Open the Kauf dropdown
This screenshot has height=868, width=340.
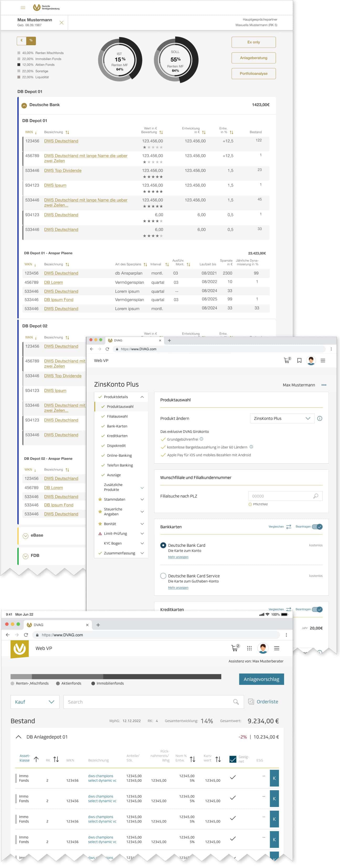tap(35, 702)
